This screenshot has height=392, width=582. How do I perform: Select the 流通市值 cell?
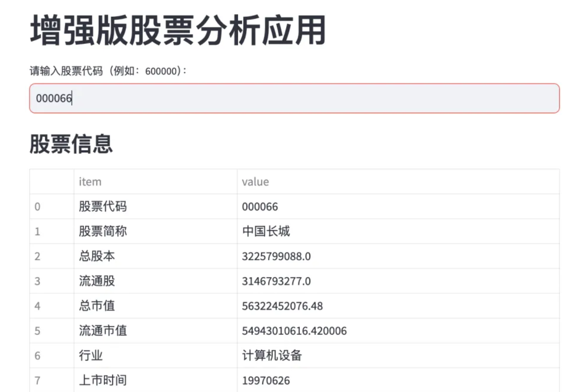pos(155,331)
